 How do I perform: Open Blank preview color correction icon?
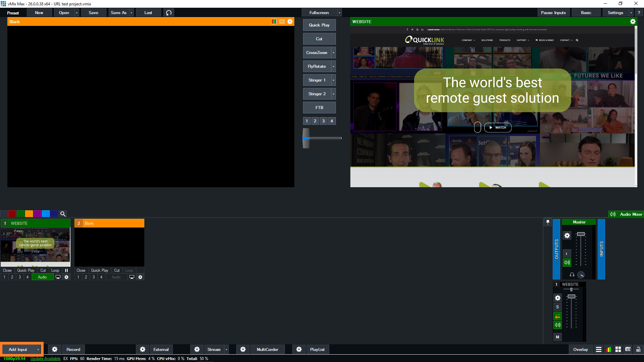pyautogui.click(x=274, y=21)
